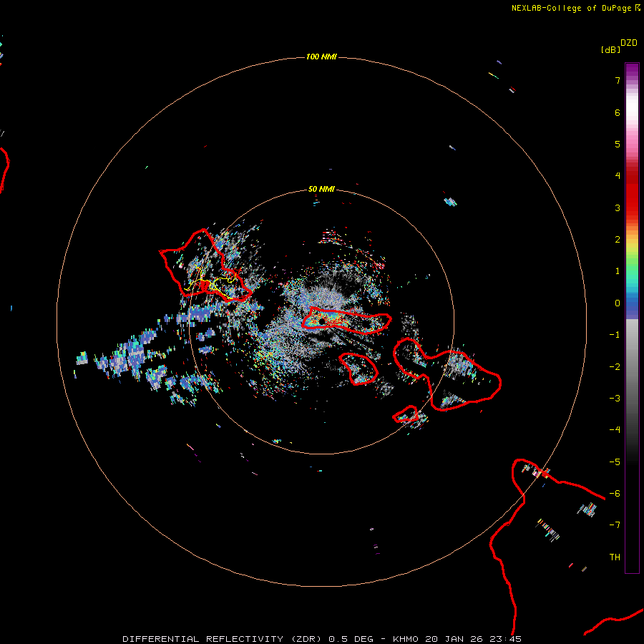Click the 50 NMI range ring label
The width and height of the screenshot is (644, 644).
tap(321, 189)
